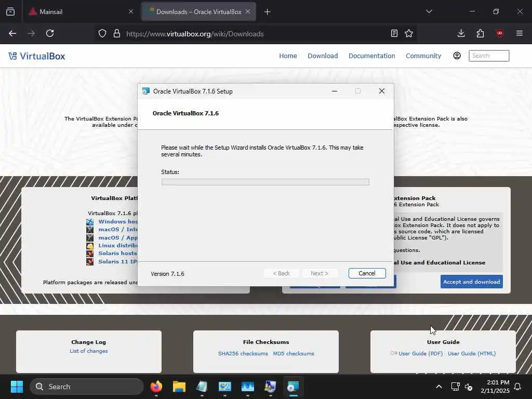Open the Documentation navigation link
The width and height of the screenshot is (532, 399).
coord(371,56)
